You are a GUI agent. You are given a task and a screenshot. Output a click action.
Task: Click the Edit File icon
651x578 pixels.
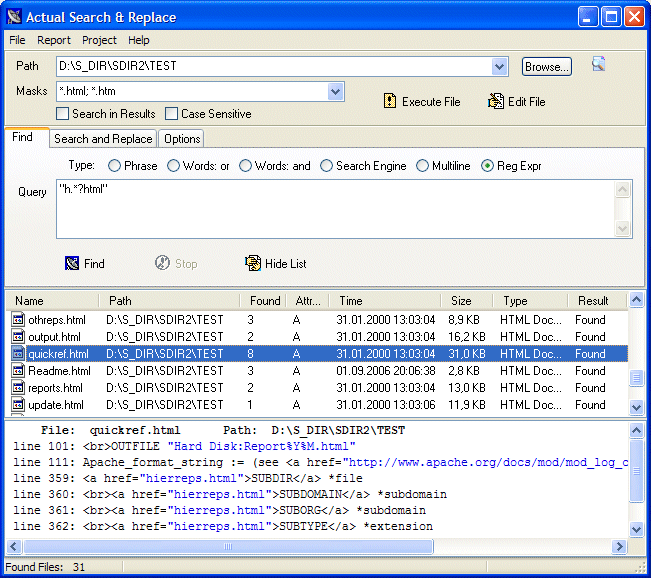pos(496,101)
